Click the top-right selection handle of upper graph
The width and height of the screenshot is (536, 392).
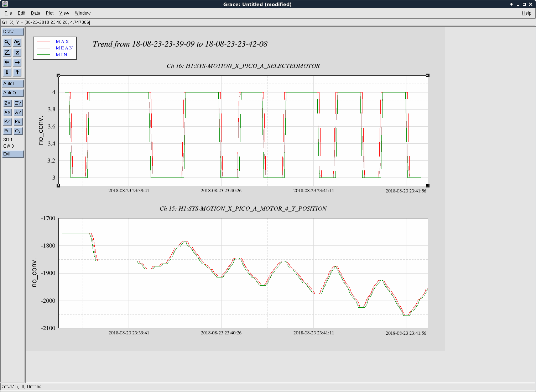pyautogui.click(x=428, y=75)
